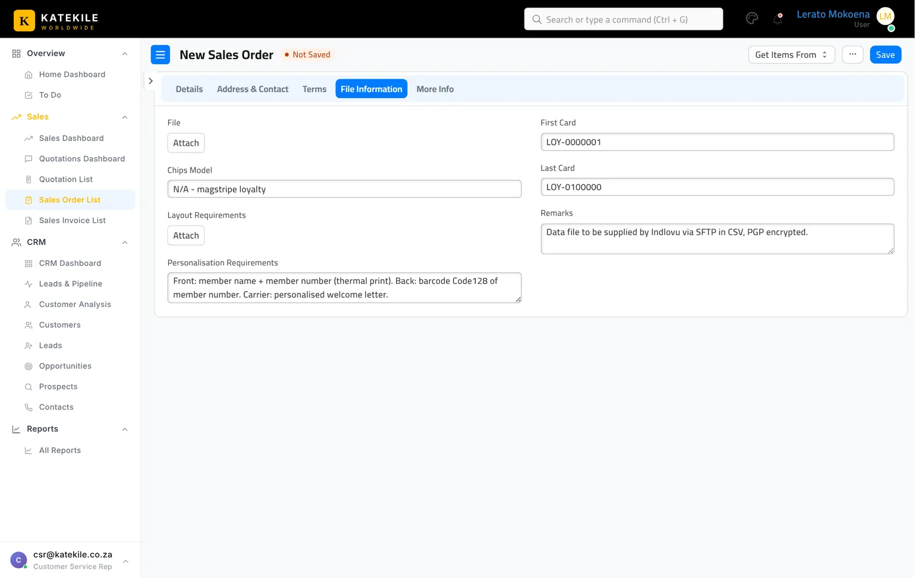Open the Terms tab
Screen dimensions: 924x578
click(314, 89)
